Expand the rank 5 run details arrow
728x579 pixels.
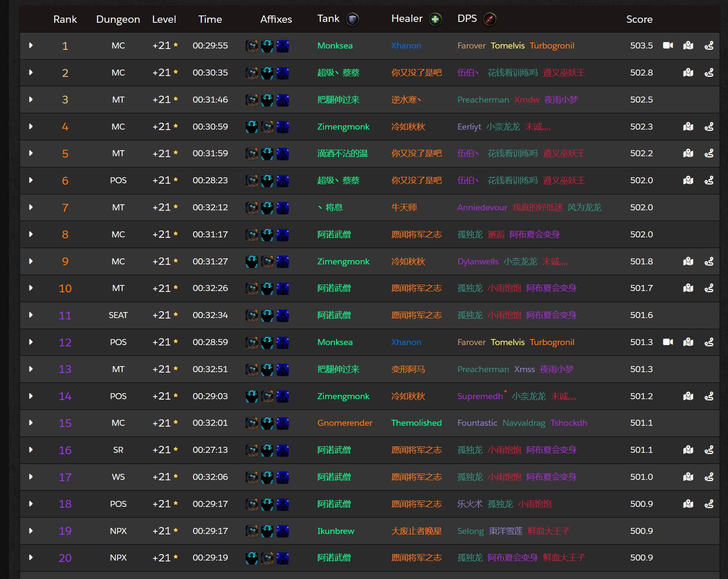tap(31, 153)
